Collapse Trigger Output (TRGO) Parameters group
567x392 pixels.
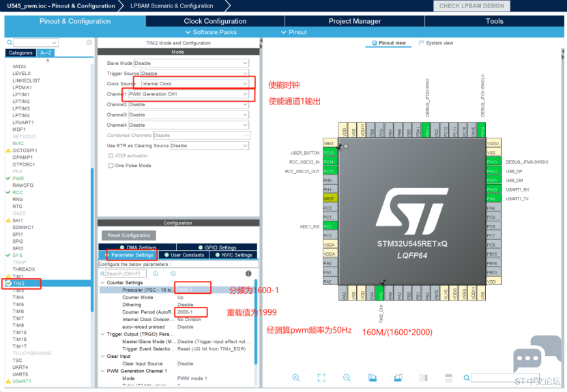[x=103, y=334]
